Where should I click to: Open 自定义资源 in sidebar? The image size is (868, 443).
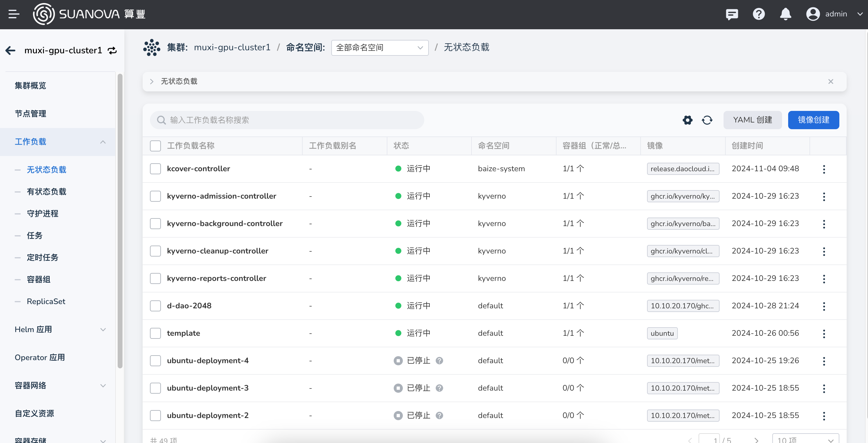34,413
